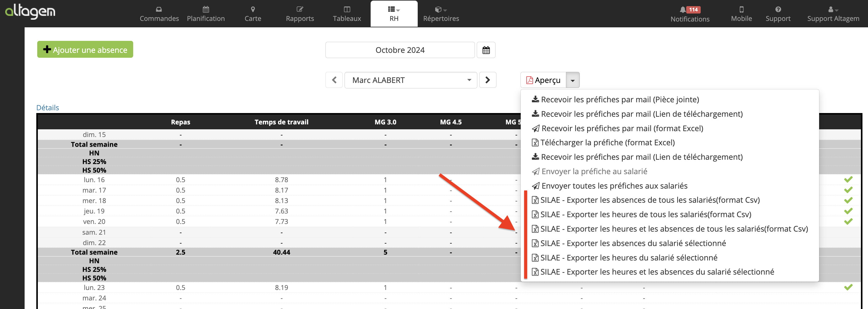Open the Marc ALABERT employee dropdown

point(410,80)
